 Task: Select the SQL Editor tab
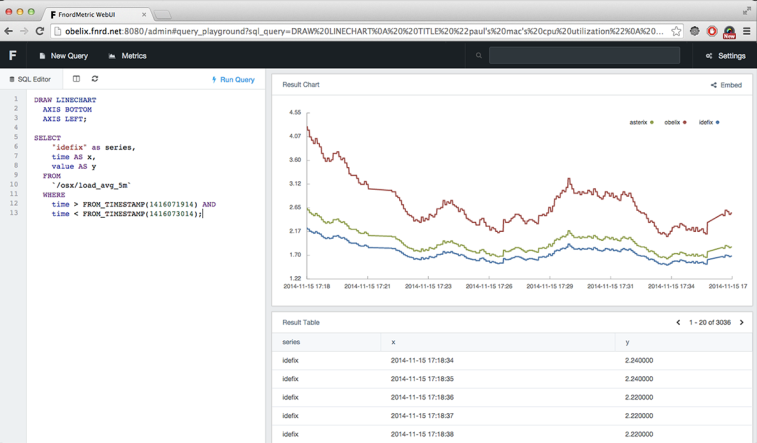[x=30, y=79]
